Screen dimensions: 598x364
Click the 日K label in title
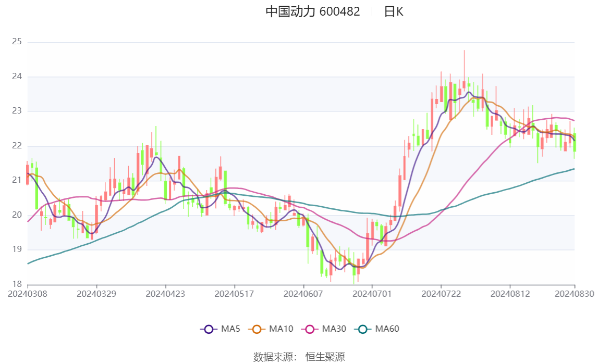(394, 11)
